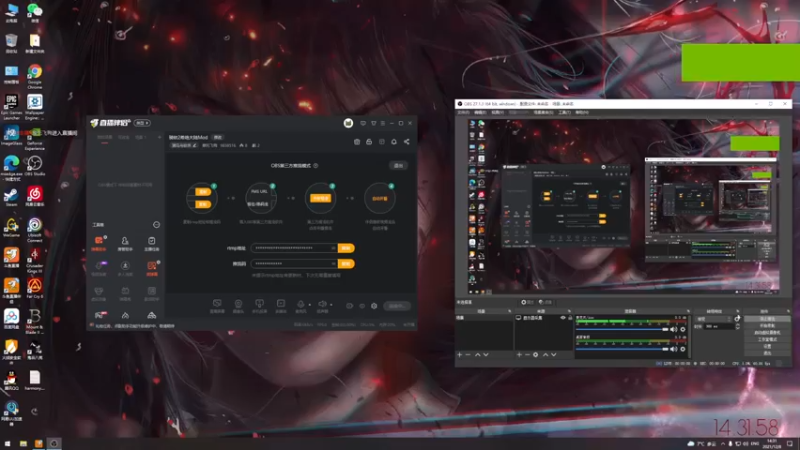Adjust first OBS mixer volume slider

coord(622,330)
